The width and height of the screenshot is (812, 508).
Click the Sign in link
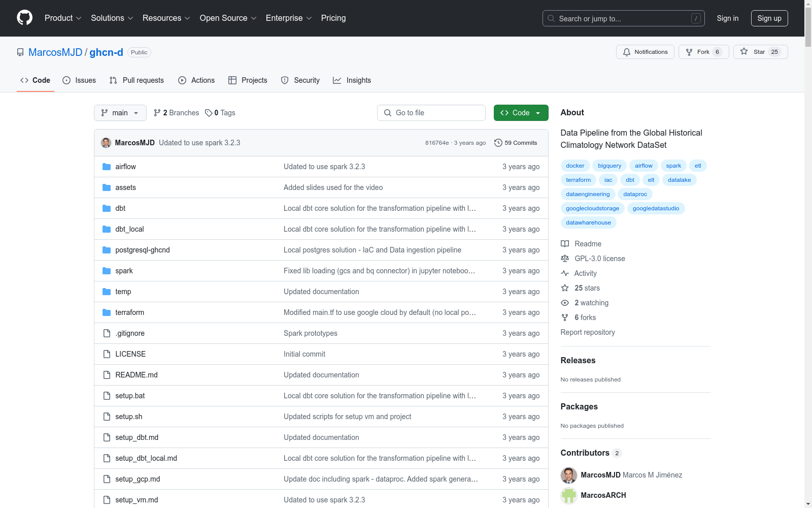click(x=728, y=18)
